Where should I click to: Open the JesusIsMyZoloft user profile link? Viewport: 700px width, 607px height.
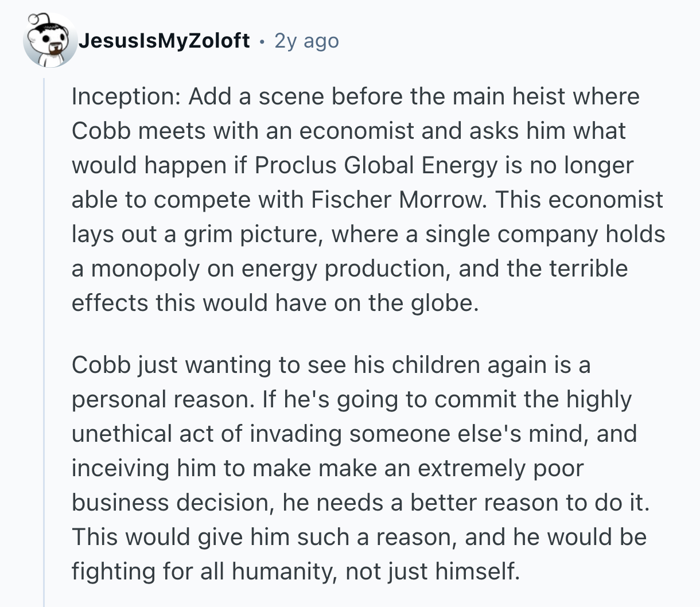coord(164,41)
